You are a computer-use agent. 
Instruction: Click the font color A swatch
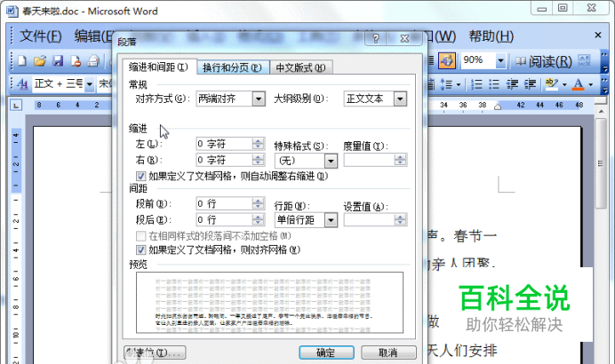[579, 84]
